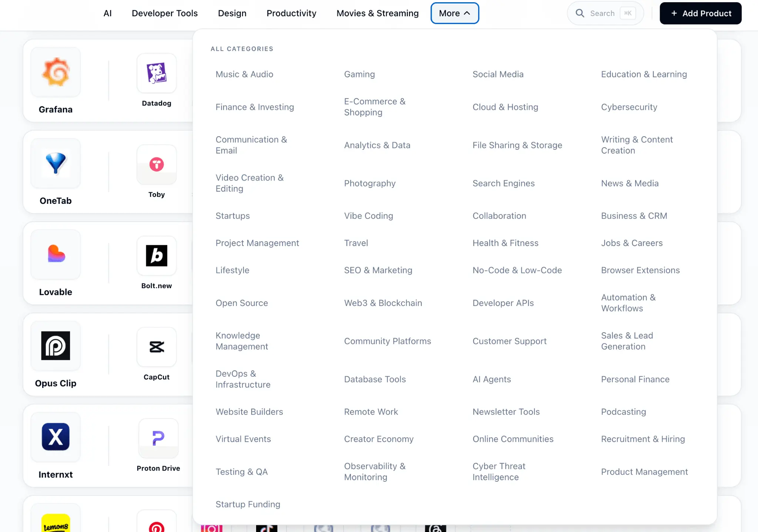This screenshot has height=532, width=758.
Task: Go to File Sharing & Storage
Action: 517,145
